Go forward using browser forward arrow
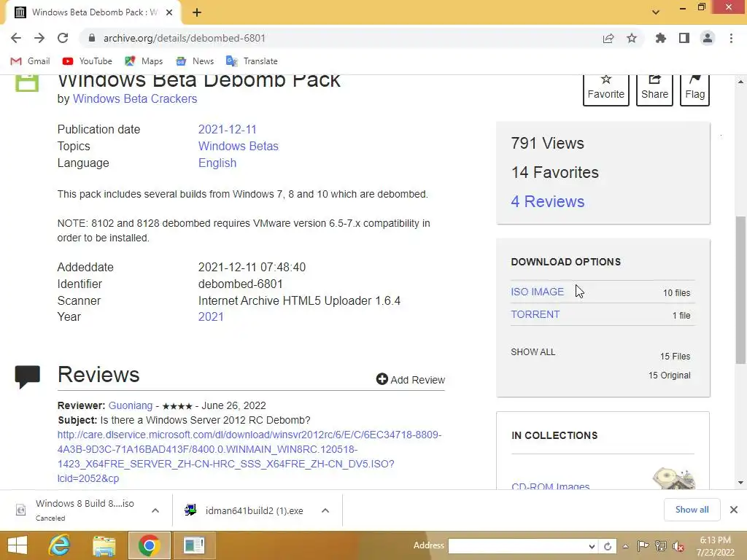Viewport: 747px width, 560px height. point(39,38)
